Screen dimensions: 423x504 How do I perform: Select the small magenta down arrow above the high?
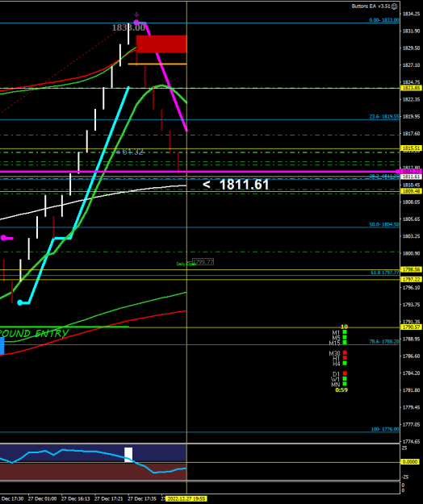pyautogui.click(x=136, y=15)
